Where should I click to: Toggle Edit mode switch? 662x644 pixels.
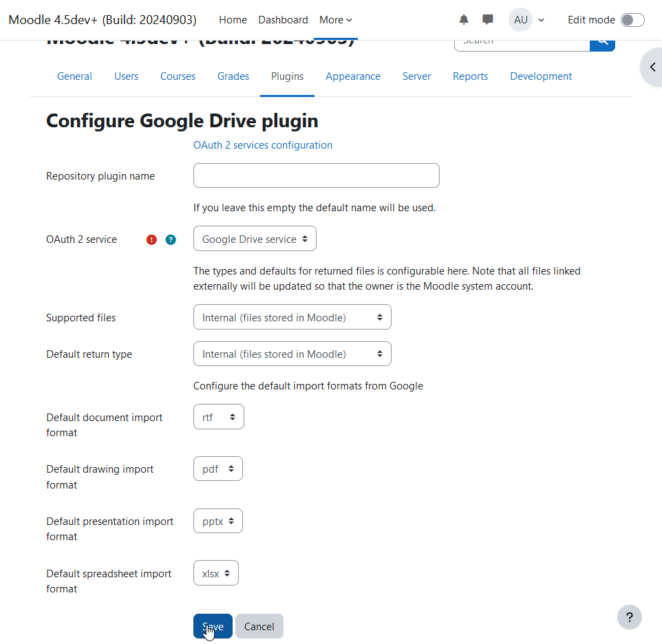pyautogui.click(x=632, y=20)
